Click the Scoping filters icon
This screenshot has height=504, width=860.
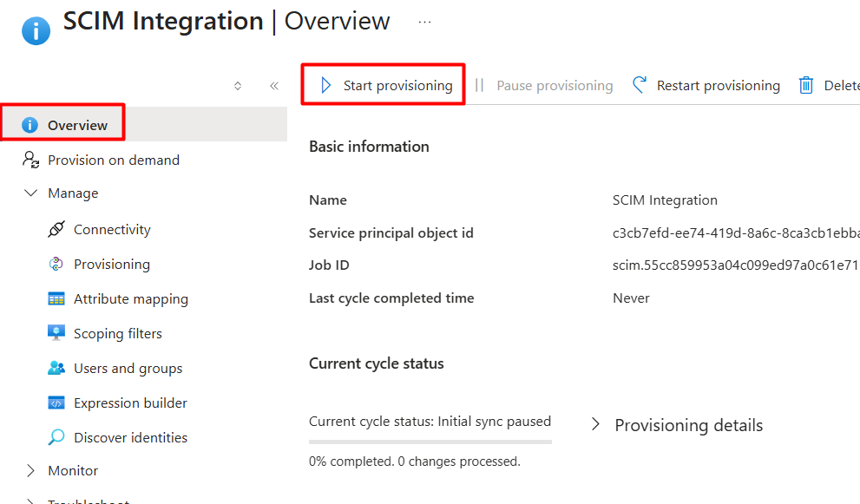pyautogui.click(x=56, y=333)
